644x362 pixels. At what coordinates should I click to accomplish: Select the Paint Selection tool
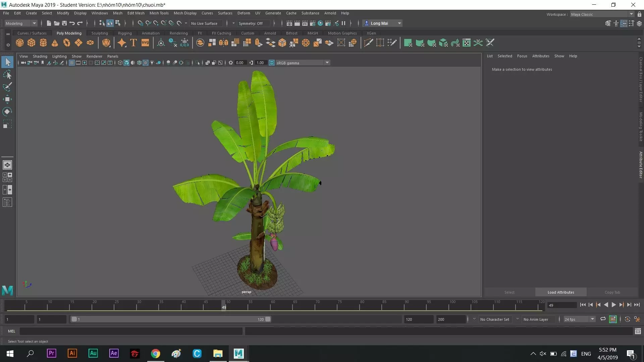[x=7, y=87]
